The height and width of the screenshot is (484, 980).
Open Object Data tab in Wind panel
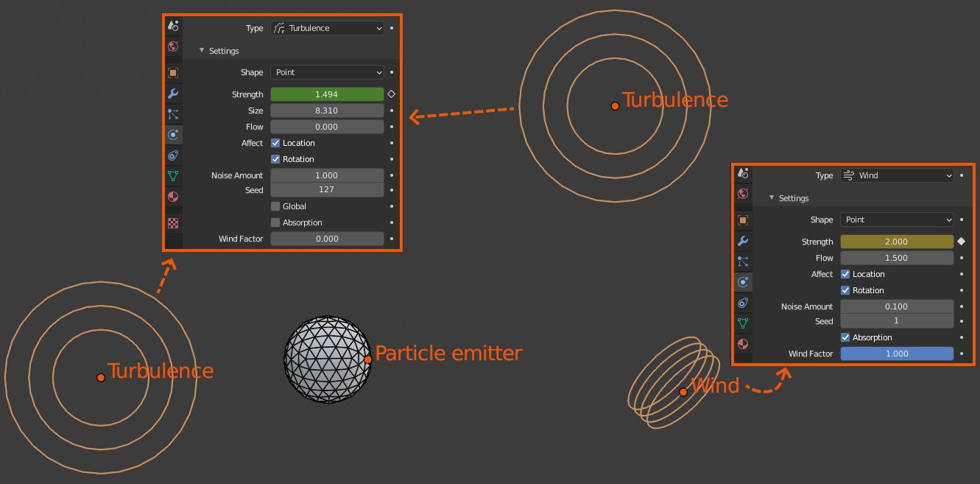tap(743, 323)
